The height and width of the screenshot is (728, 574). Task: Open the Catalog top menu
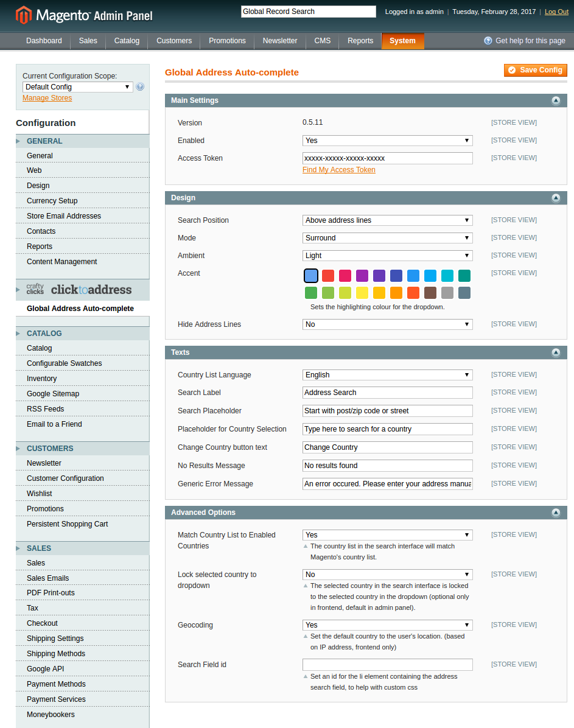127,41
